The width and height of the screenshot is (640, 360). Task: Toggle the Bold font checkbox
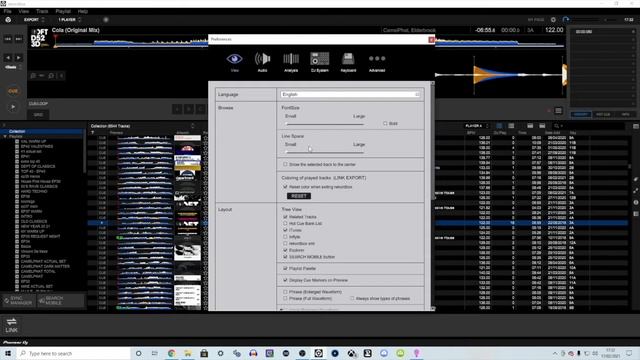385,124
